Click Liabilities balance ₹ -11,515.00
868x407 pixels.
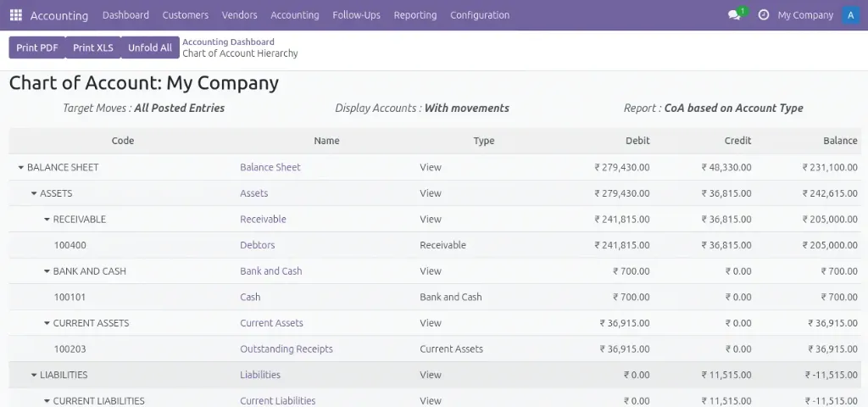point(832,375)
